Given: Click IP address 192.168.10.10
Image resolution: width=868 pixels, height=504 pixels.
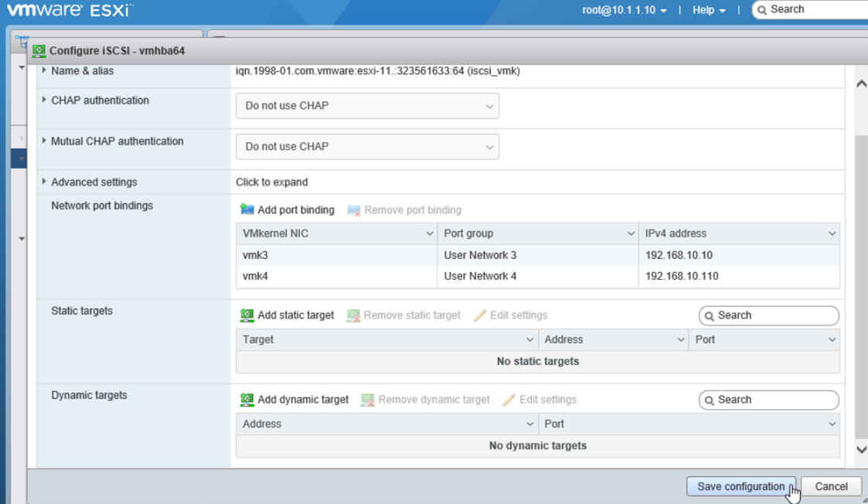Looking at the screenshot, I should point(679,255).
